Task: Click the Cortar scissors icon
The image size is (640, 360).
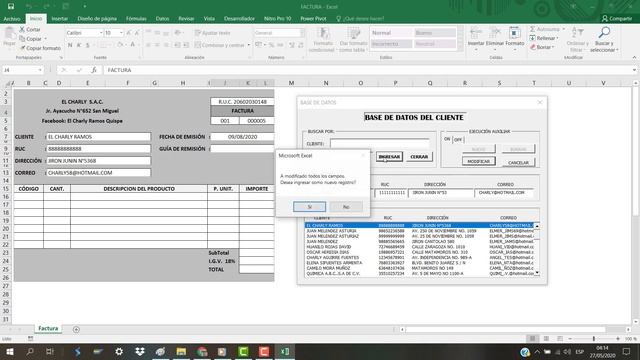Action: (22, 29)
